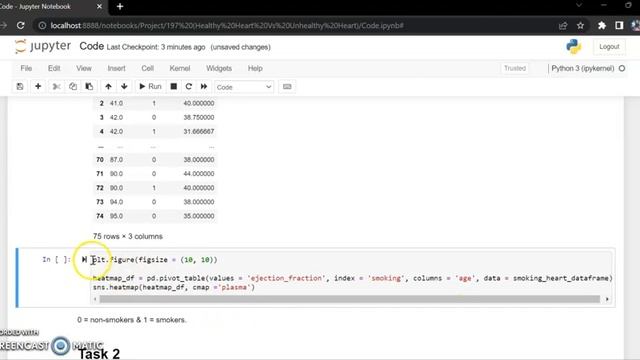Cut selected cells with scissors icon

(56, 87)
